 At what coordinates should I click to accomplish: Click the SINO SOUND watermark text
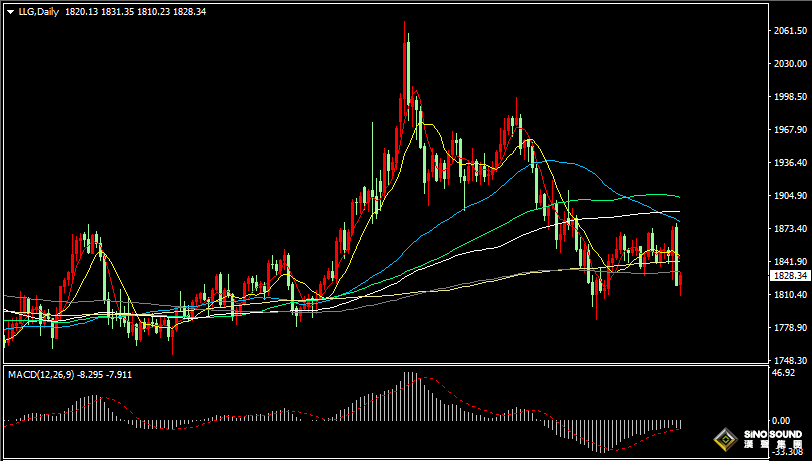coord(773,434)
